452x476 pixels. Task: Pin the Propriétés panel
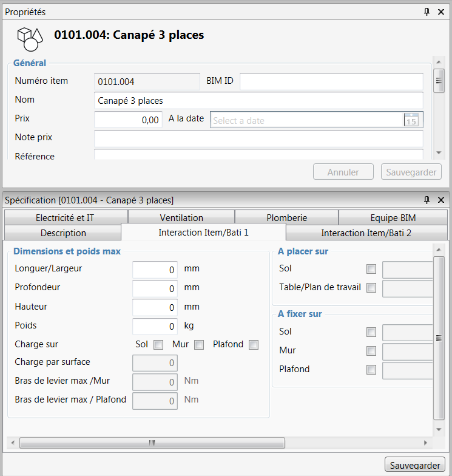[x=427, y=12]
